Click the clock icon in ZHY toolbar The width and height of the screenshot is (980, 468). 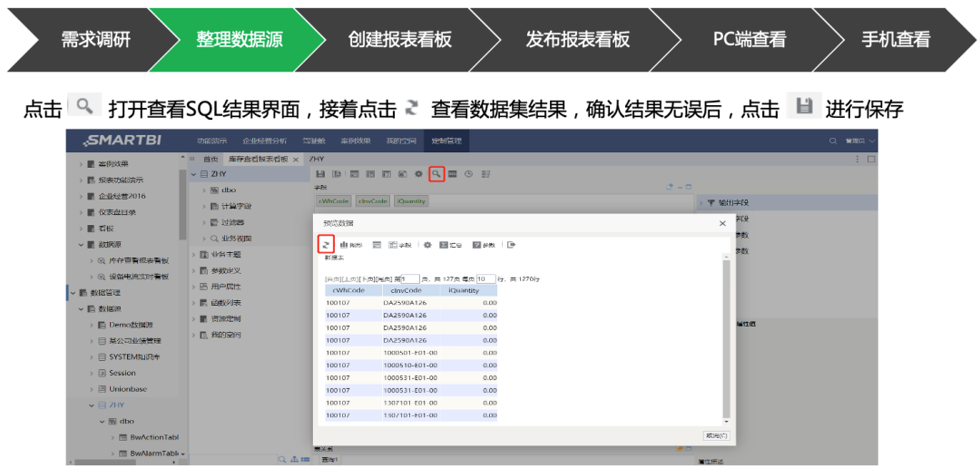pyautogui.click(x=469, y=174)
